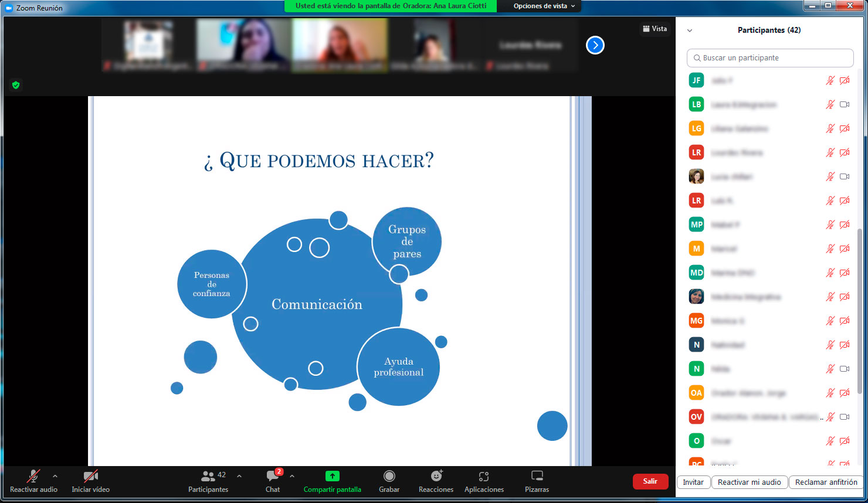Collapse the Participantes panel chevron
Screen dimensions: 868x503
pos(690,30)
